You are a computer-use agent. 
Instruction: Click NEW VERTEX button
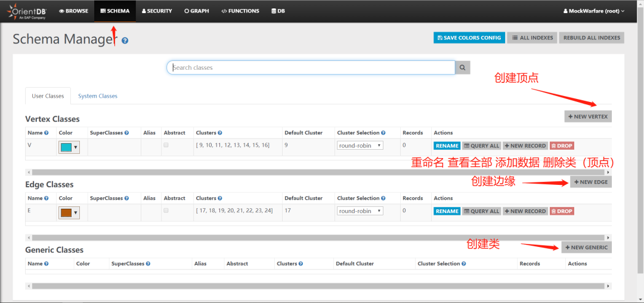click(588, 116)
